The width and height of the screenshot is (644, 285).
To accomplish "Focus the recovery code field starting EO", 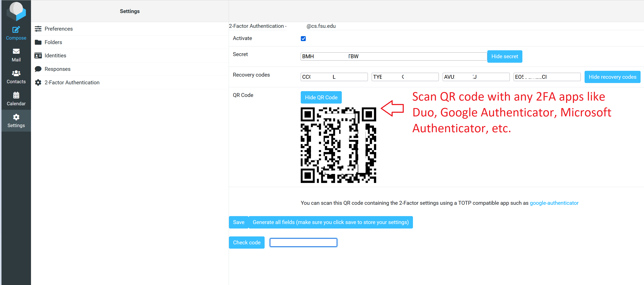I will tap(547, 77).
